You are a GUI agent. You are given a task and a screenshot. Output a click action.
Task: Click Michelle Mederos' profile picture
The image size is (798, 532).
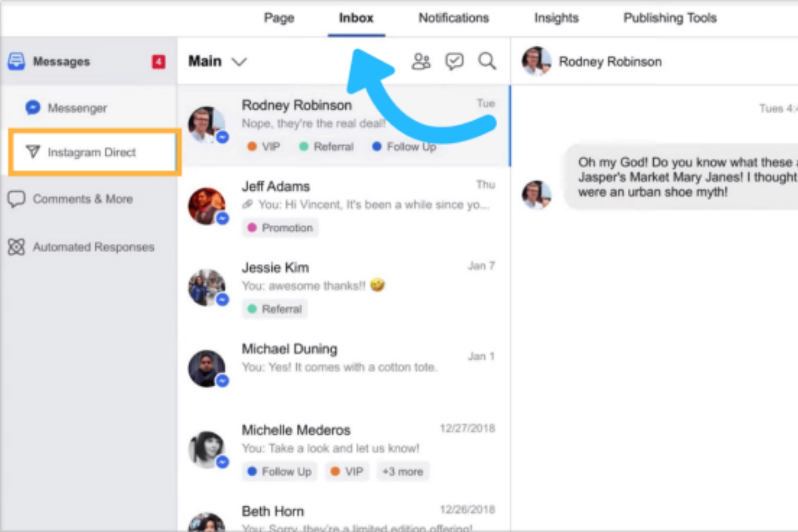pyautogui.click(x=207, y=450)
